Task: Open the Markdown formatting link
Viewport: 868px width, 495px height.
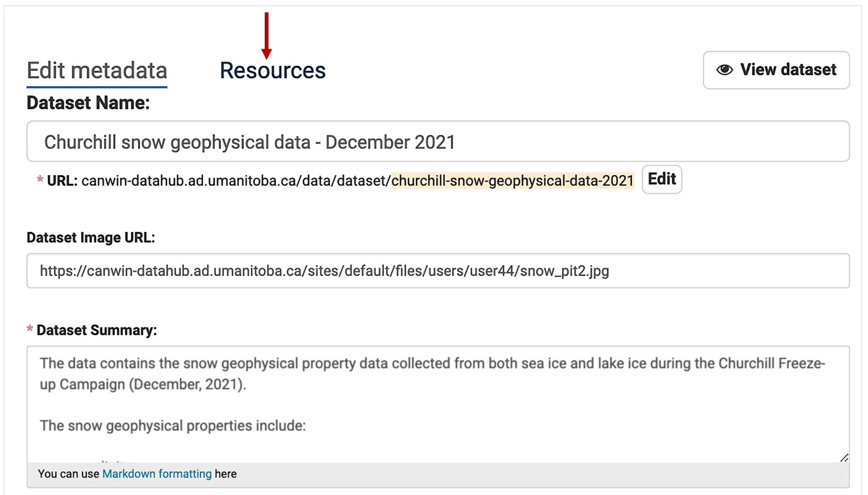Action: tap(157, 474)
